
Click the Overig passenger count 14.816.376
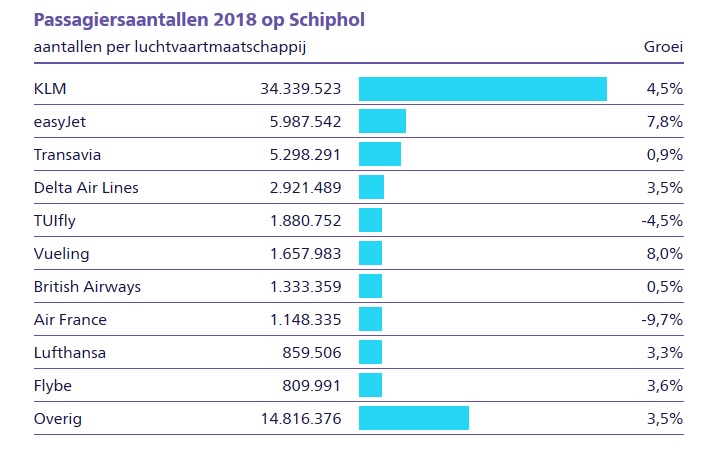tap(297, 419)
